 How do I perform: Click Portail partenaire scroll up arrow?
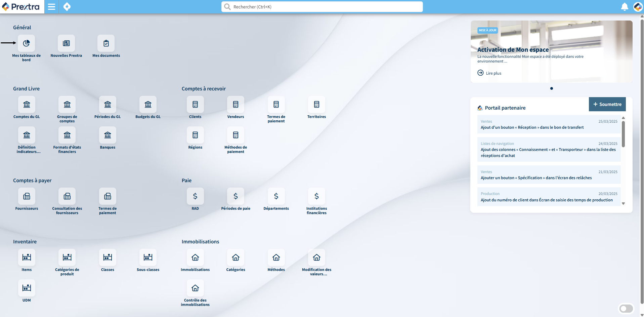pyautogui.click(x=623, y=118)
